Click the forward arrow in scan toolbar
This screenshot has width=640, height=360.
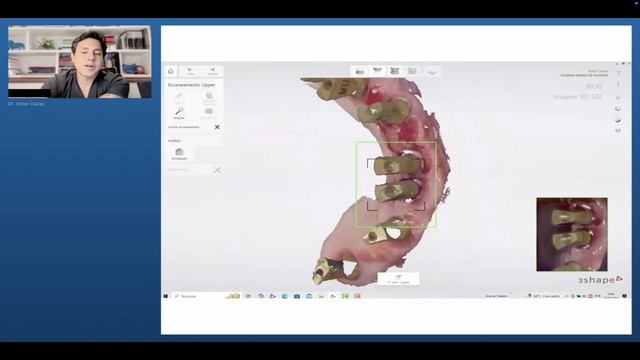tap(212, 71)
